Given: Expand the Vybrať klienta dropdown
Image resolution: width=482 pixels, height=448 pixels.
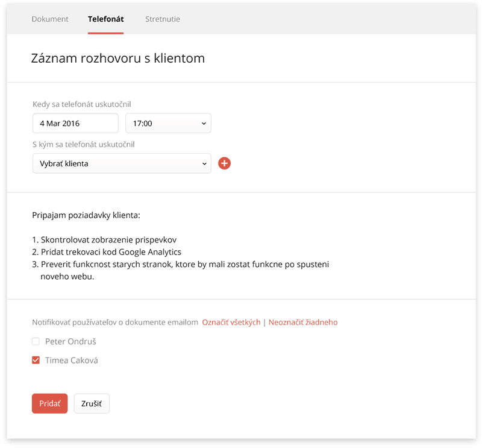Looking at the screenshot, I should coord(122,163).
